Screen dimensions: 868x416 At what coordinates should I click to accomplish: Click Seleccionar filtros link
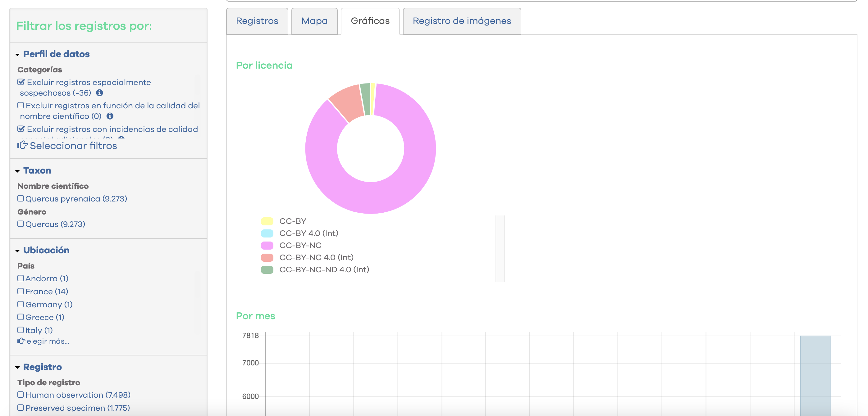coord(73,146)
